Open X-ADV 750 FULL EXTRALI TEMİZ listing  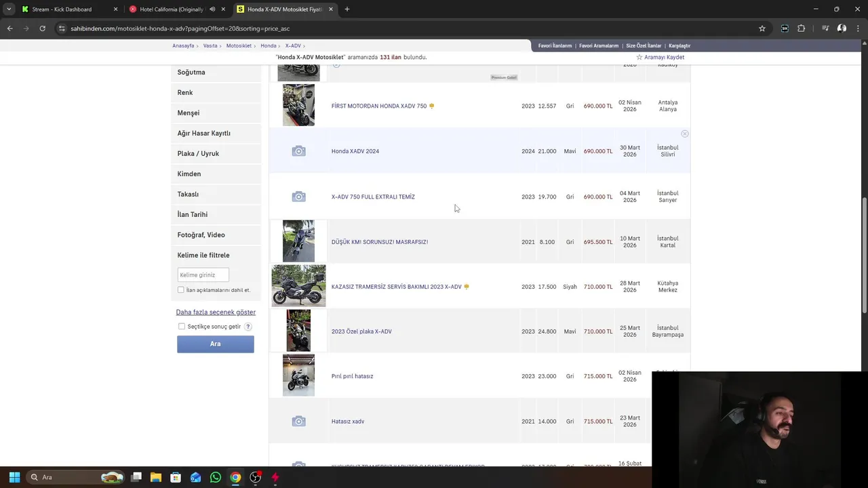373,197
